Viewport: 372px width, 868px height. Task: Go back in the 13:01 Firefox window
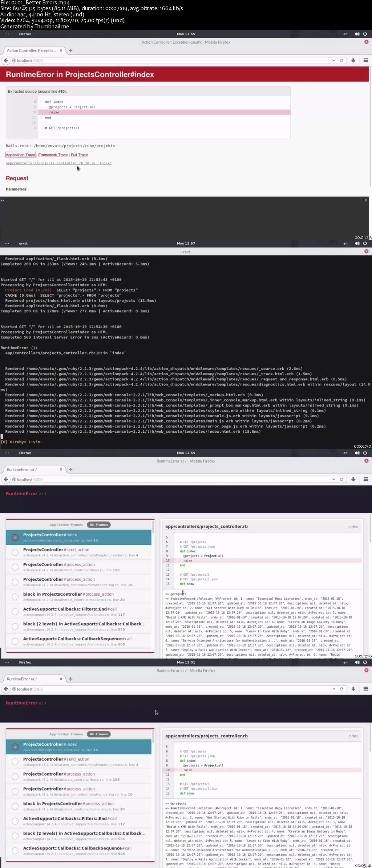[6, 689]
